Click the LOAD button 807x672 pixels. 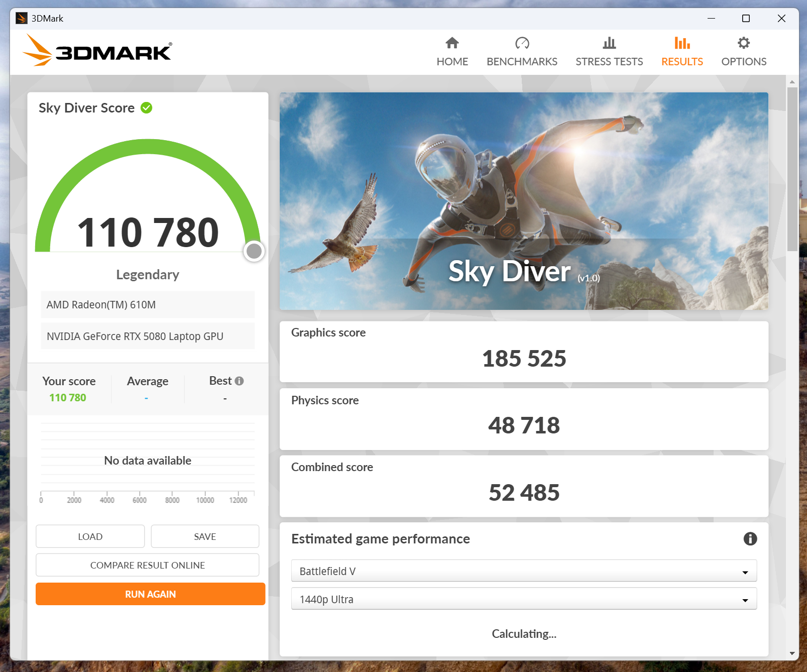click(90, 536)
